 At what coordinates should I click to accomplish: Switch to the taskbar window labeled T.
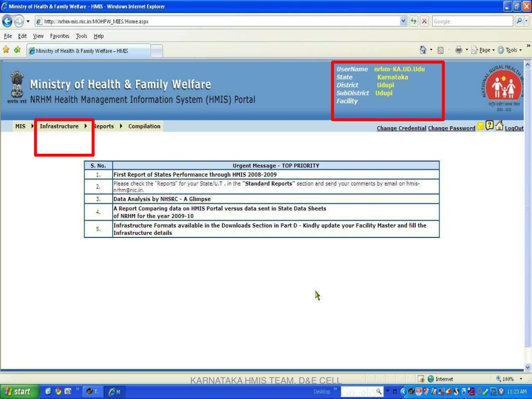92,392
